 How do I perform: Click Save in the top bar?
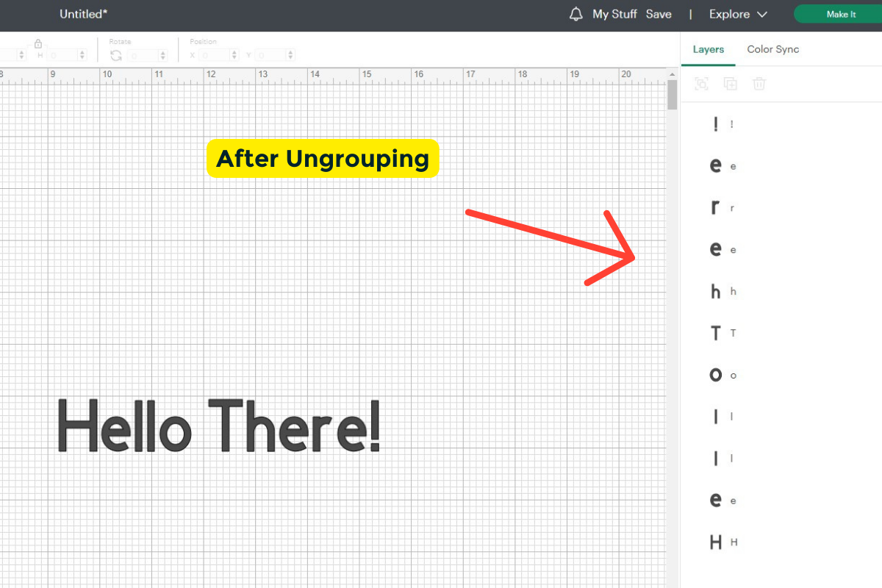click(659, 14)
